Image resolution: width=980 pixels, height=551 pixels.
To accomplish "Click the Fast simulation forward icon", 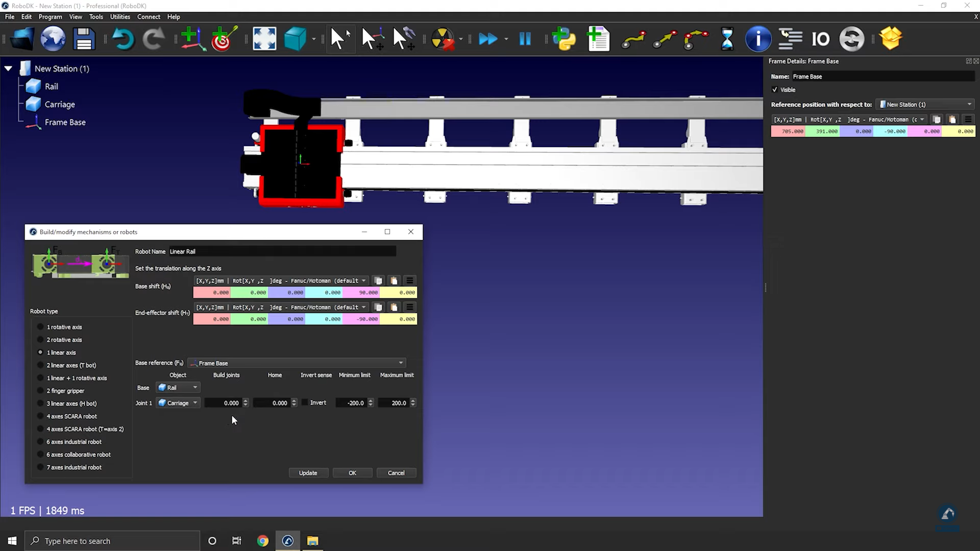I will [488, 39].
